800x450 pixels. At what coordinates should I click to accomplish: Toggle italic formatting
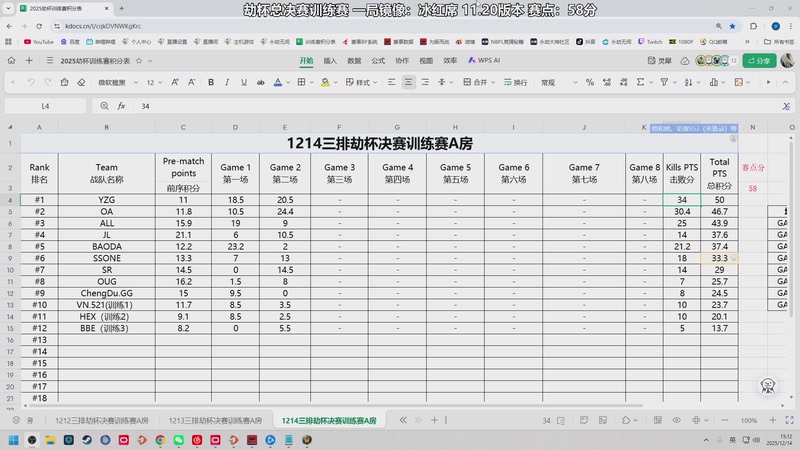pos(227,82)
